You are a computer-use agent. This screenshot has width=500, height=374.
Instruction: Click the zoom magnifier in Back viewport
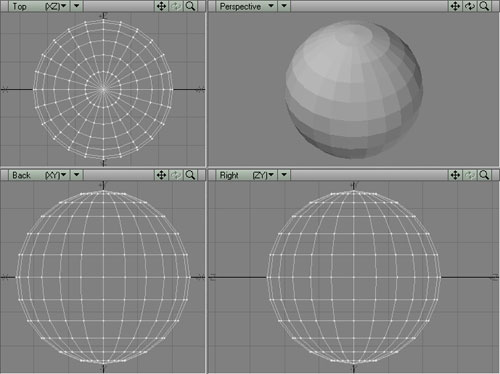click(190, 175)
